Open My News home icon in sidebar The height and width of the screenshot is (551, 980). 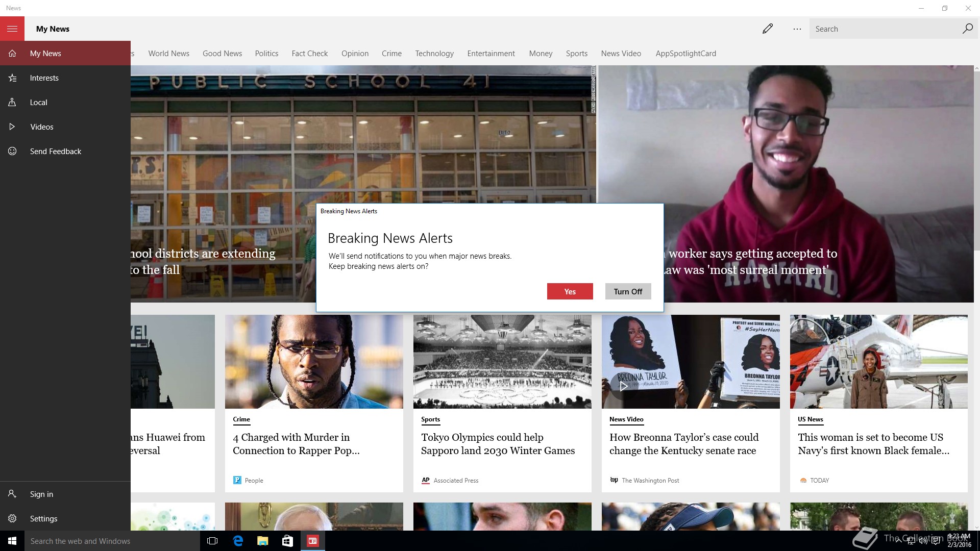(x=12, y=53)
